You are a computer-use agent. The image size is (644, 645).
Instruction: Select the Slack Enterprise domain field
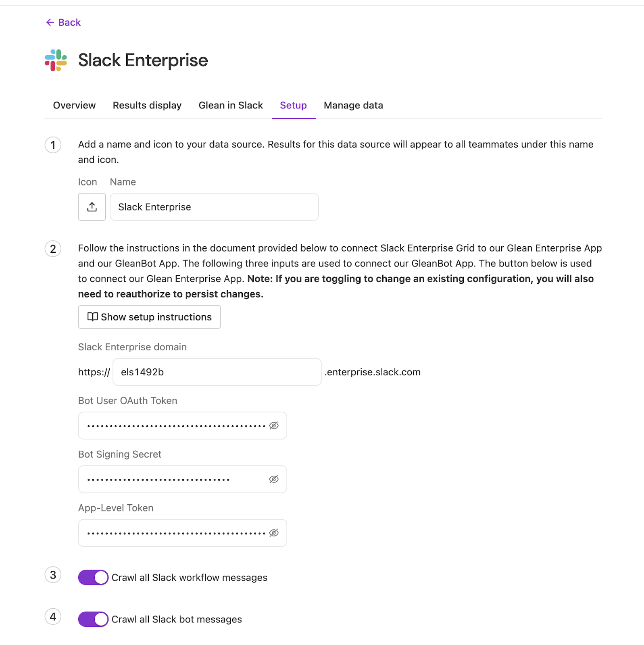tap(217, 372)
